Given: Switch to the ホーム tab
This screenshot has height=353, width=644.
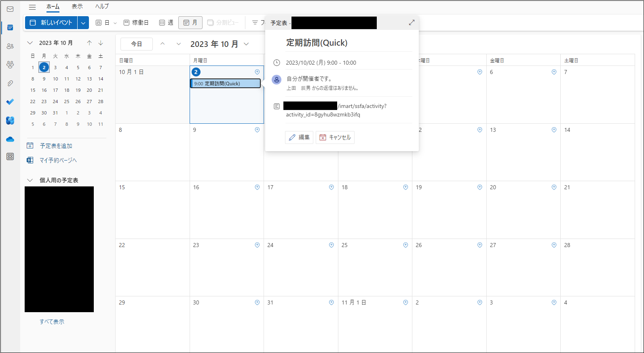Looking at the screenshot, I should pos(53,6).
